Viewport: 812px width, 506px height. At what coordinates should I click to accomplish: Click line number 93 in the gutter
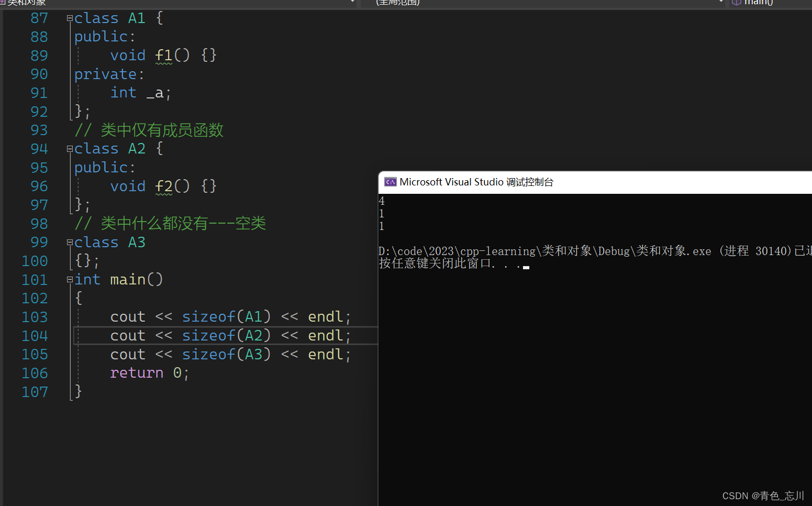(x=39, y=130)
